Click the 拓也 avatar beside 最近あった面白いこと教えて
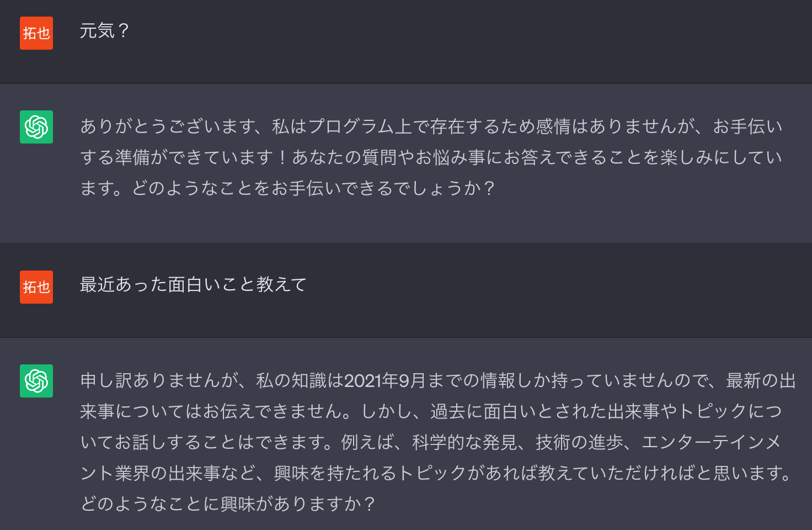 (36, 287)
